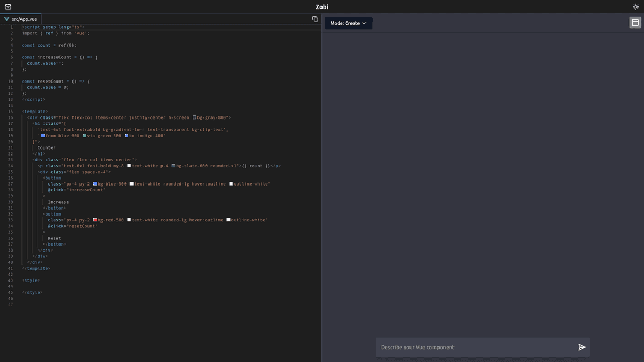Click the import { ref } from 'vue' line

coord(56,33)
